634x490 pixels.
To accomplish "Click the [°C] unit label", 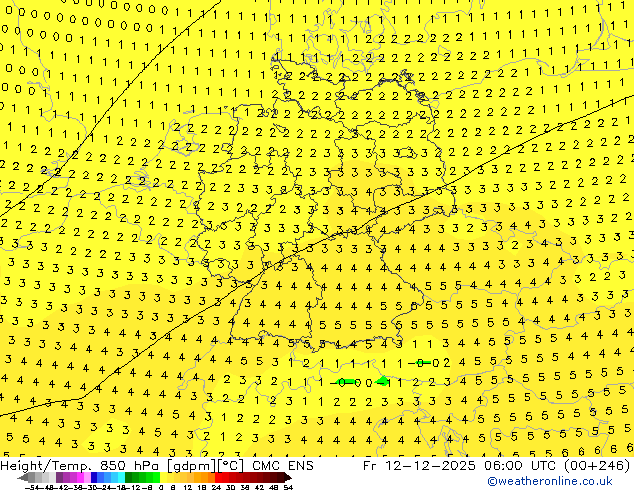I will [x=231, y=466].
